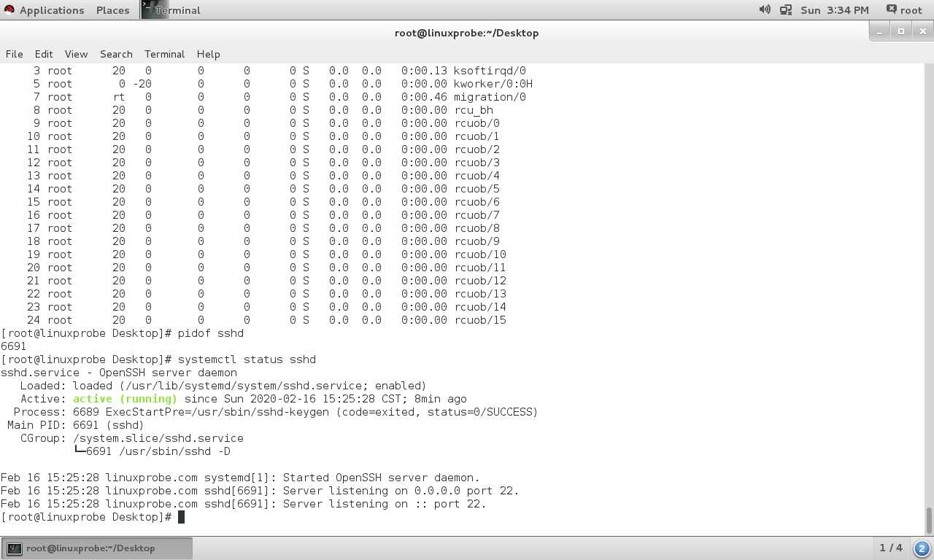This screenshot has height=560, width=934.
Task: Click 'rcuob/0' process name
Action: tap(476, 123)
